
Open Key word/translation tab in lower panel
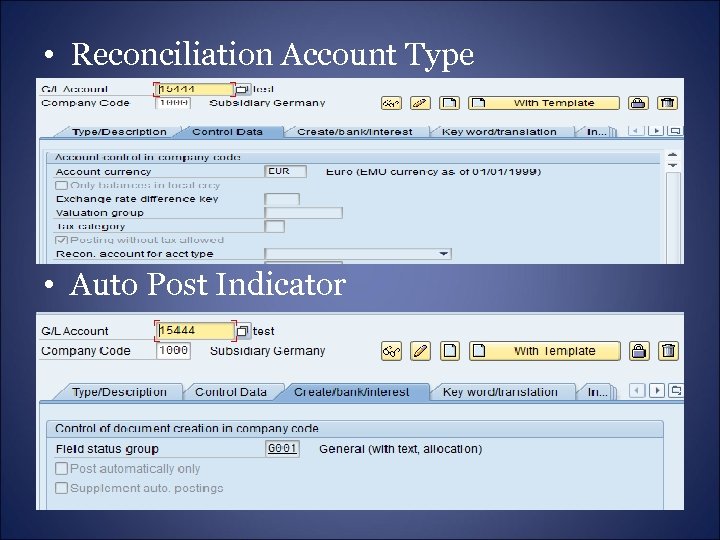pyautogui.click(x=500, y=392)
